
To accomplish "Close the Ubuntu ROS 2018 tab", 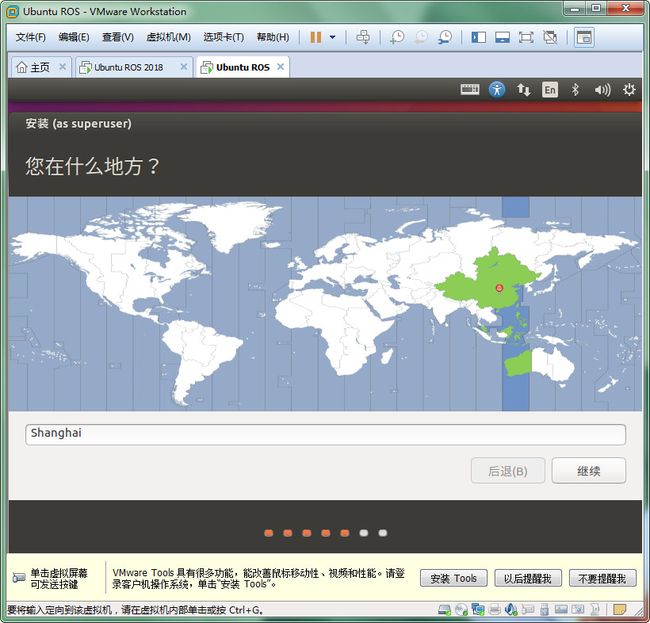I will [x=184, y=67].
